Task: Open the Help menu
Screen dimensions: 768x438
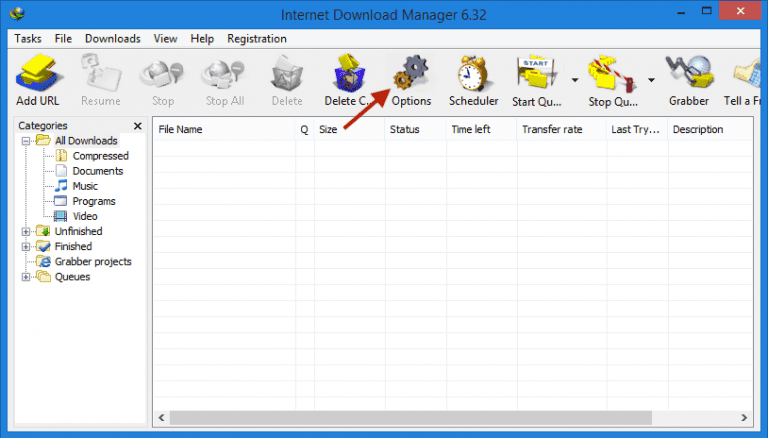Action: pyautogui.click(x=202, y=39)
